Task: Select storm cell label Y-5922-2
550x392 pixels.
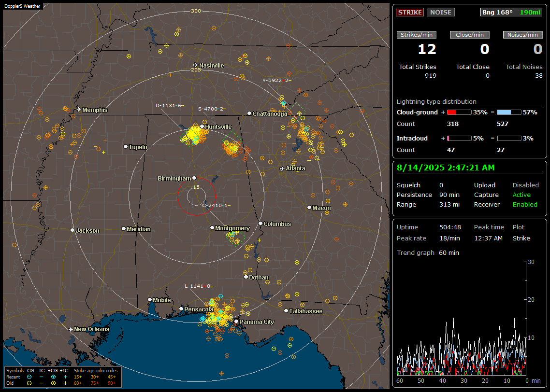Action: [x=277, y=80]
